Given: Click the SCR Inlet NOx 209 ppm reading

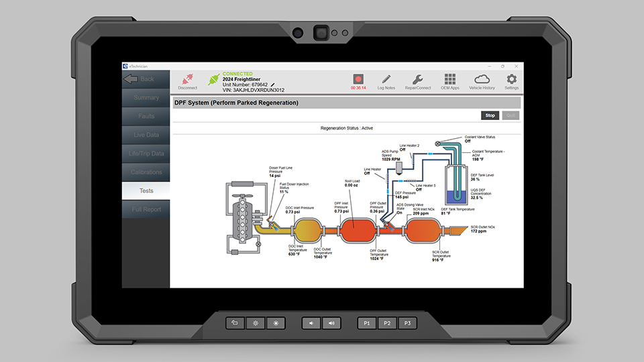Looking at the screenshot, I should click(x=423, y=211).
